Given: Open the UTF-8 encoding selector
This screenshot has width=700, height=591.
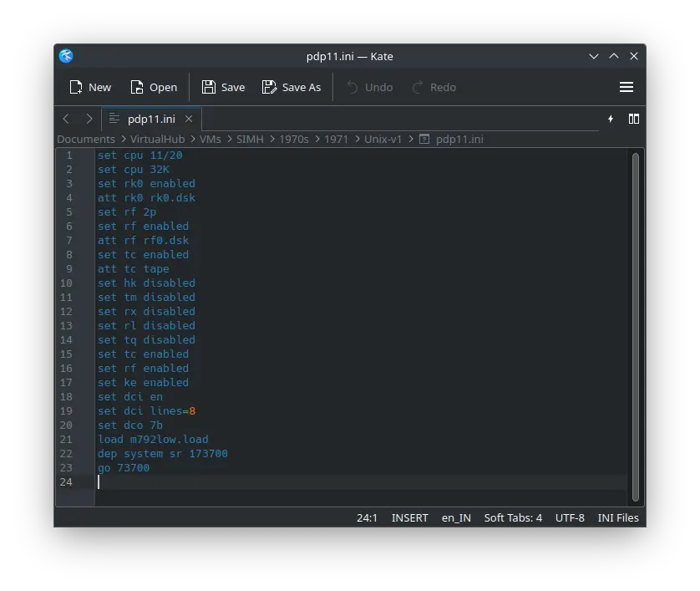Looking at the screenshot, I should pos(570,517).
